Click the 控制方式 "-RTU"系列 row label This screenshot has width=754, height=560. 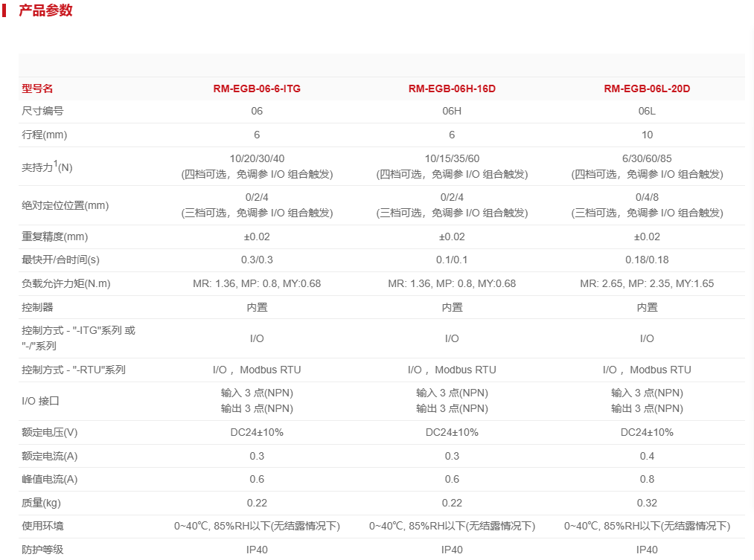pyautogui.click(x=74, y=370)
